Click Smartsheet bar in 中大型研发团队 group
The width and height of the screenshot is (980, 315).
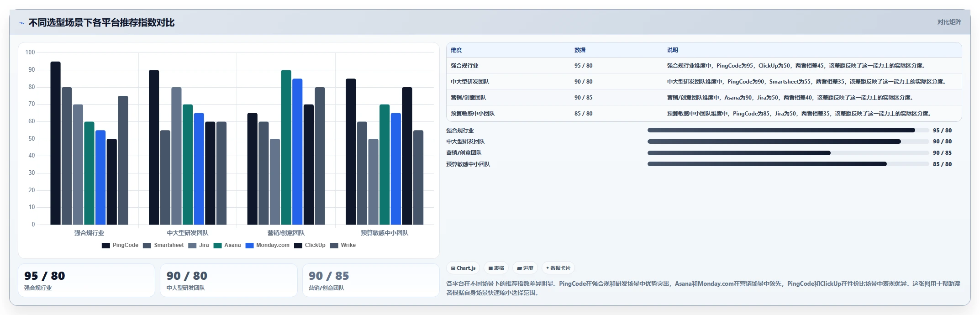point(165,178)
